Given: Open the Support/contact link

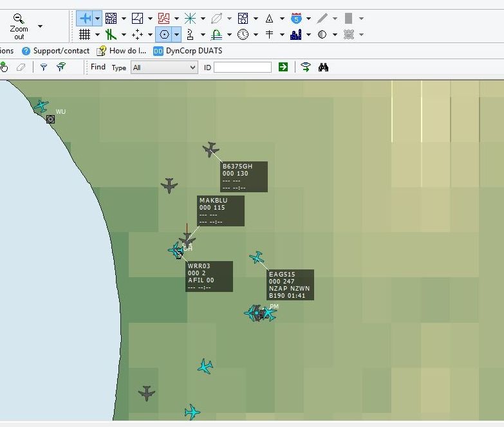Looking at the screenshot, I should [x=55, y=51].
